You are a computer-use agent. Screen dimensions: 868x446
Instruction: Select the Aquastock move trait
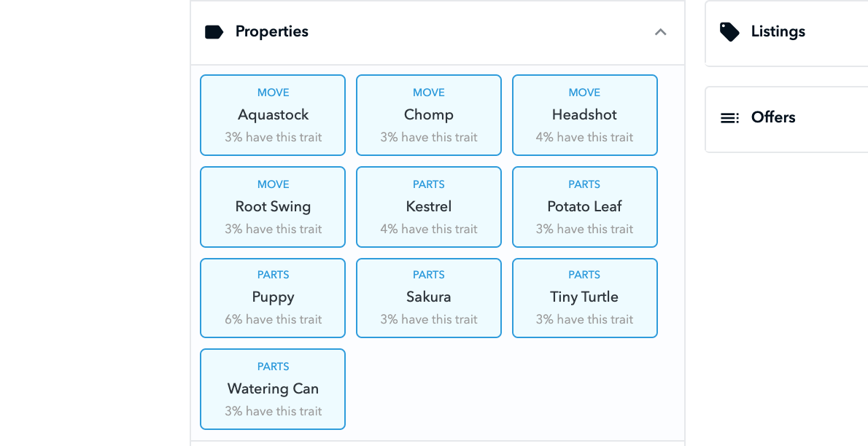pyautogui.click(x=273, y=115)
